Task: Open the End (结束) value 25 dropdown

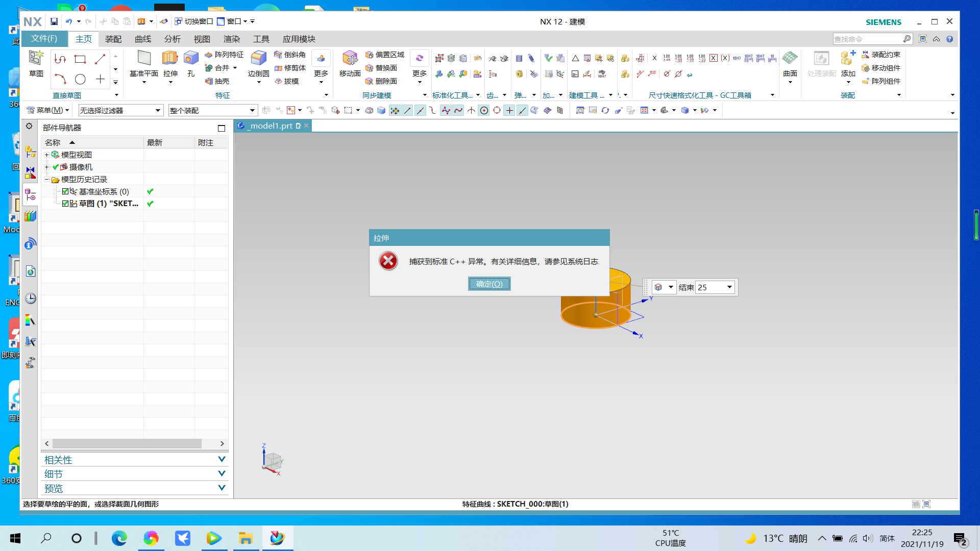Action: click(x=729, y=287)
